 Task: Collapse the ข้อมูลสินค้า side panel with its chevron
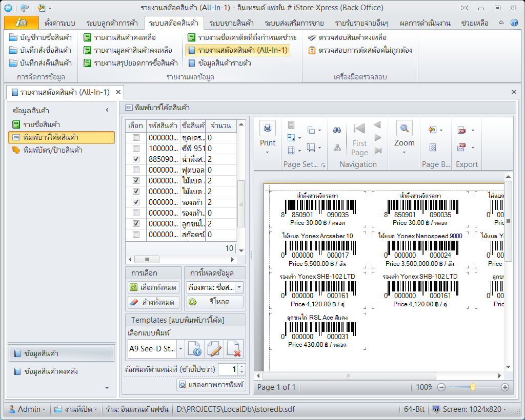(x=107, y=110)
